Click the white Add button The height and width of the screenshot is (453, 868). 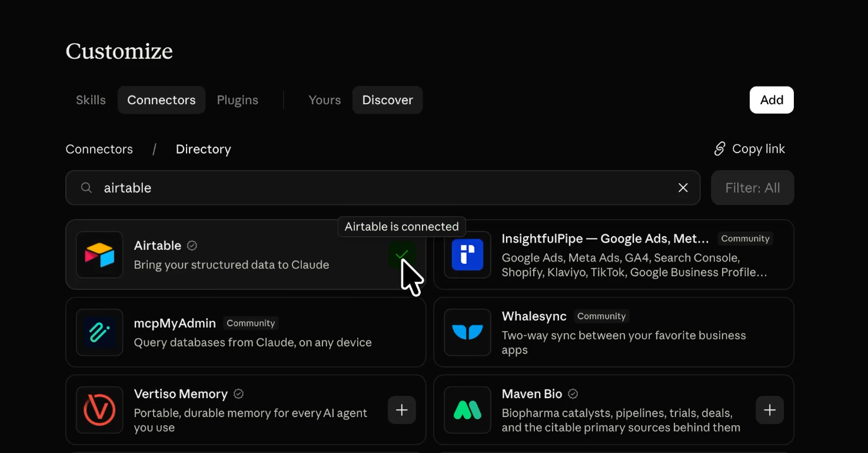point(771,100)
